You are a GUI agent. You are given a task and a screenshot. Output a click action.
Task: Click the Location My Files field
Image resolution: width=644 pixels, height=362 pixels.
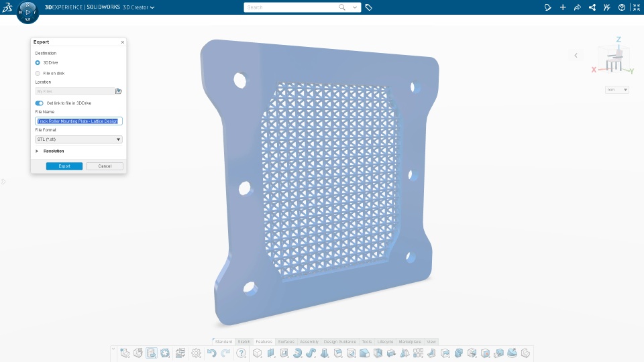point(74,91)
